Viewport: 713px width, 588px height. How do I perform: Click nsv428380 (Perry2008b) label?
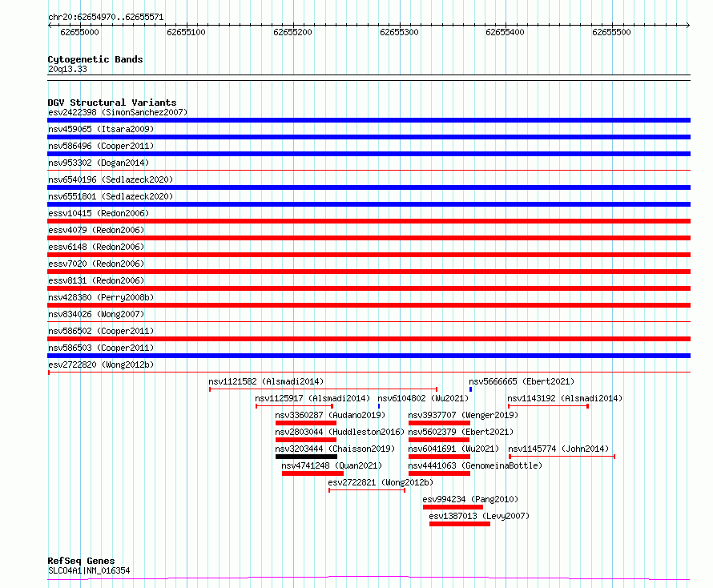coord(101,297)
